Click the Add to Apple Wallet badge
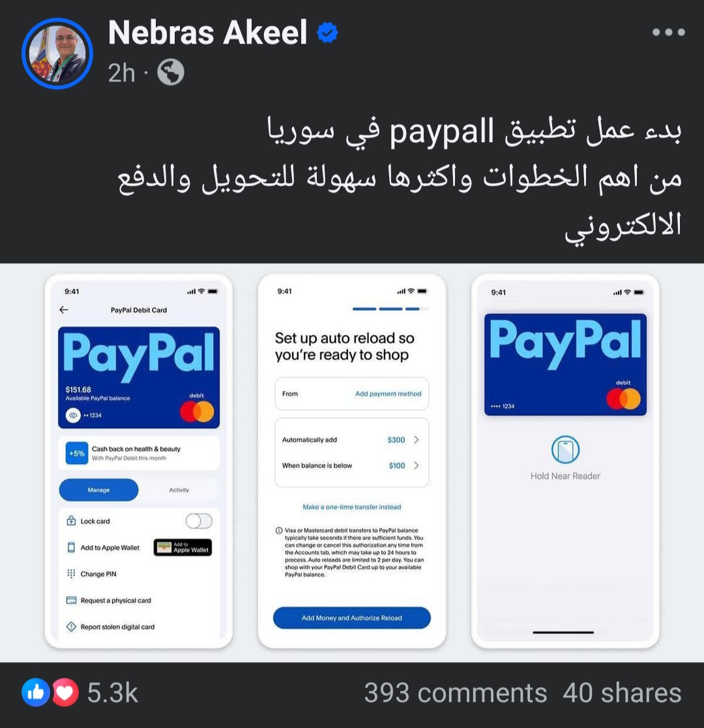 pyautogui.click(x=183, y=547)
